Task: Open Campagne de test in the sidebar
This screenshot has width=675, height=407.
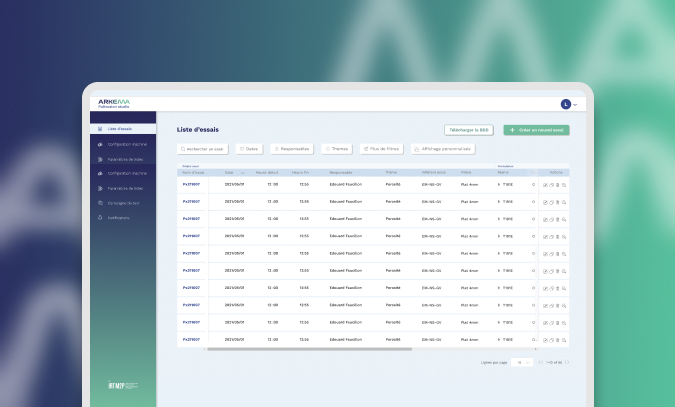Action: (119, 202)
